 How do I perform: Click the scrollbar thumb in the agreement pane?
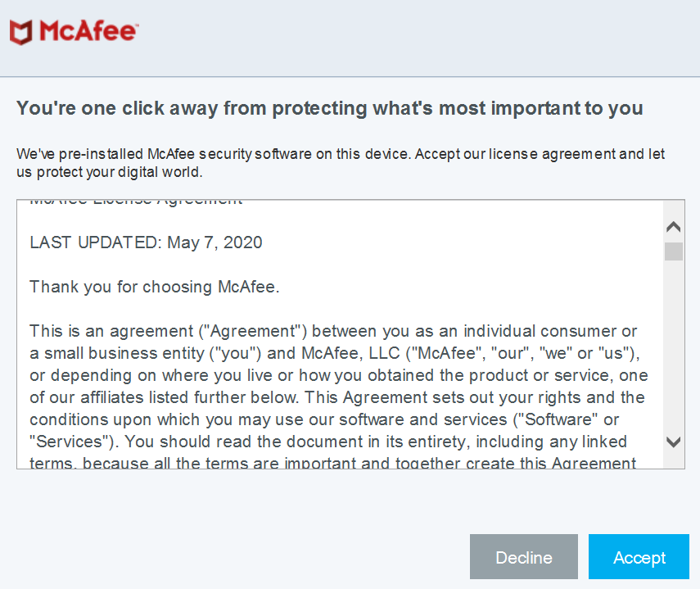[x=673, y=251]
